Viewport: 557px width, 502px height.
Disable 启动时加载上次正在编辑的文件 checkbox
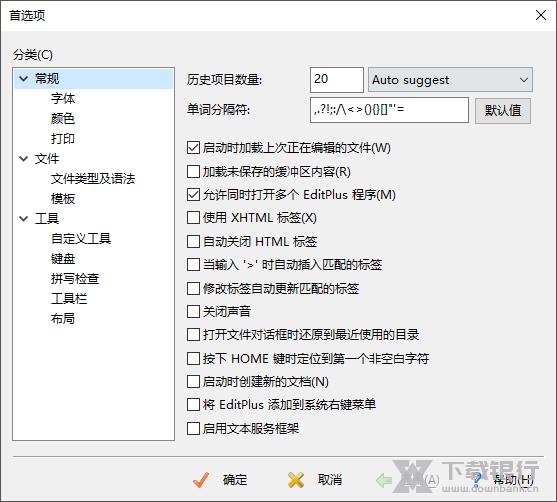pos(193,147)
